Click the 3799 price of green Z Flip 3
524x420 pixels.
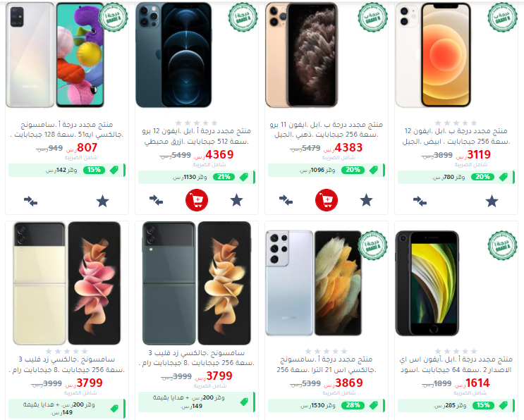click(x=219, y=376)
